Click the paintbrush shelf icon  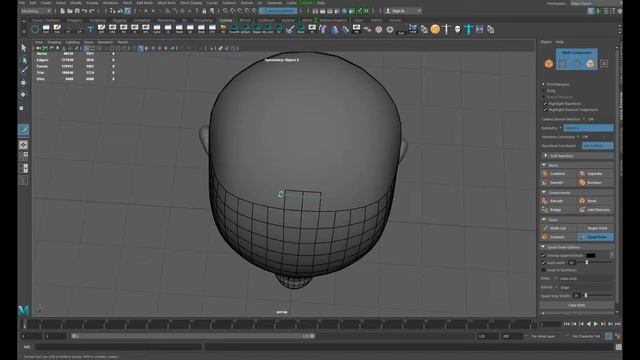[290, 29]
